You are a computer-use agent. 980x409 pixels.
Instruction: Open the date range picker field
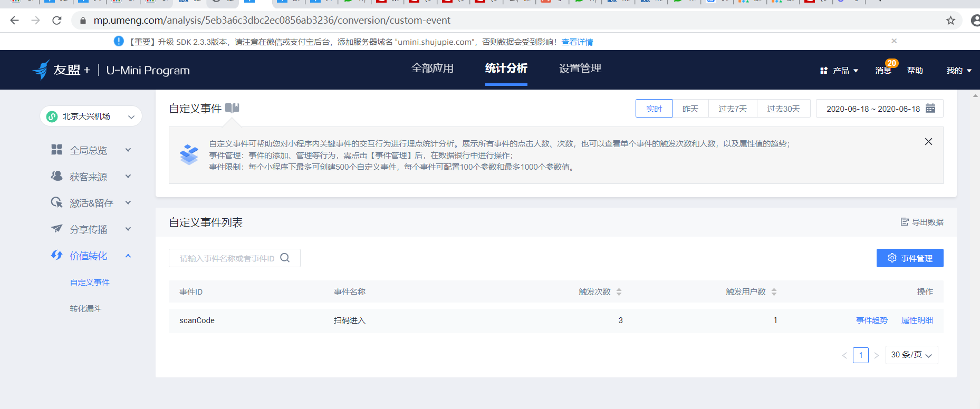click(x=880, y=109)
